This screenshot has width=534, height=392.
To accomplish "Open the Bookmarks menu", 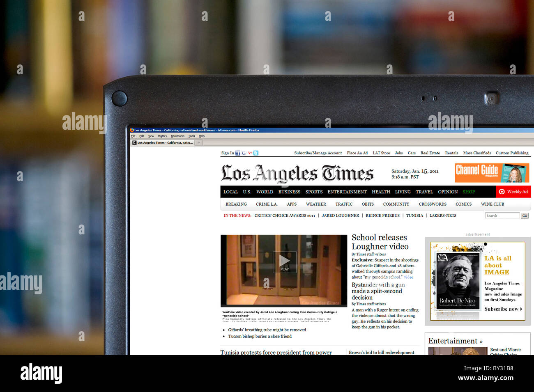I will [x=177, y=136].
